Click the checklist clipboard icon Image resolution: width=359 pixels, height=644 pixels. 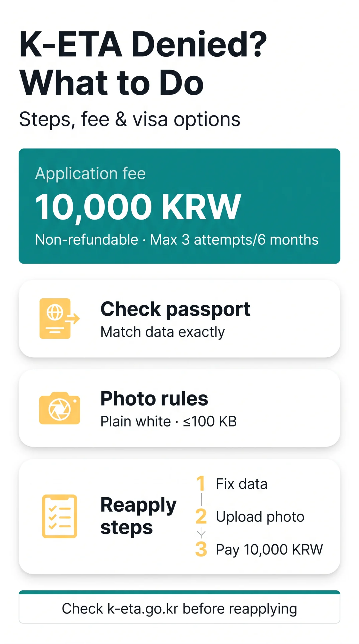click(60, 516)
